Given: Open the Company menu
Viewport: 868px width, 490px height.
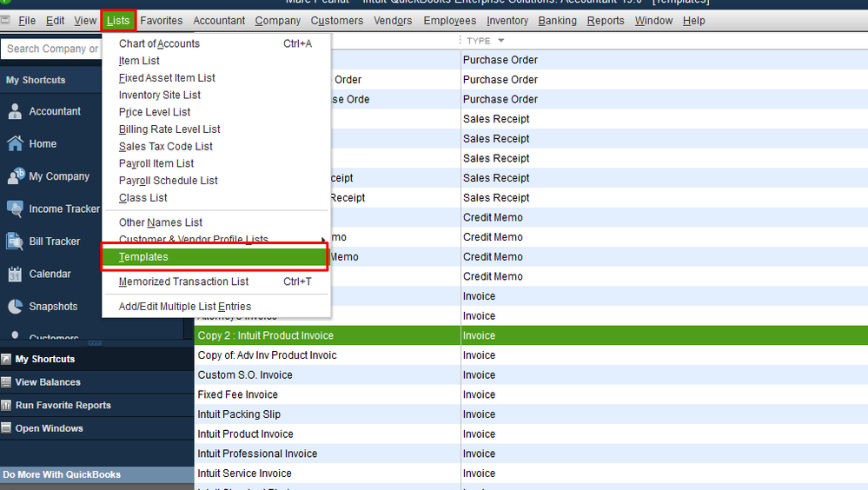Looking at the screenshot, I should (277, 21).
